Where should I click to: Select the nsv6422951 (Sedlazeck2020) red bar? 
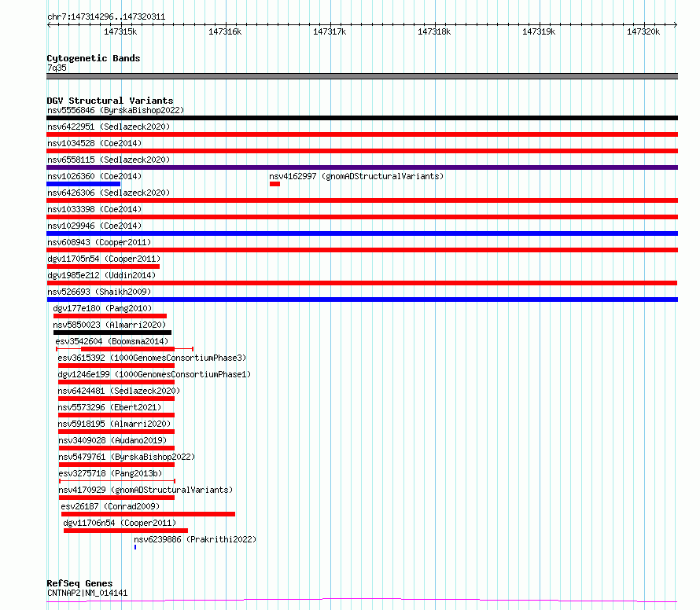tap(362, 134)
